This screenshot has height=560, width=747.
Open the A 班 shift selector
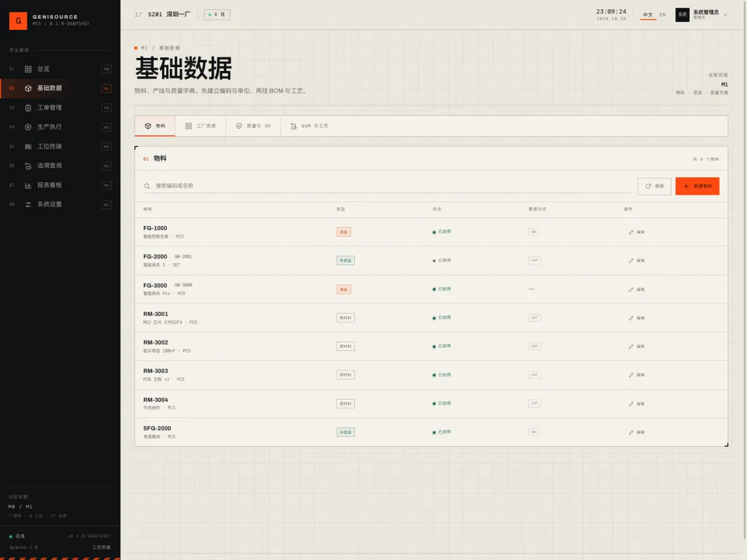[x=217, y=14]
